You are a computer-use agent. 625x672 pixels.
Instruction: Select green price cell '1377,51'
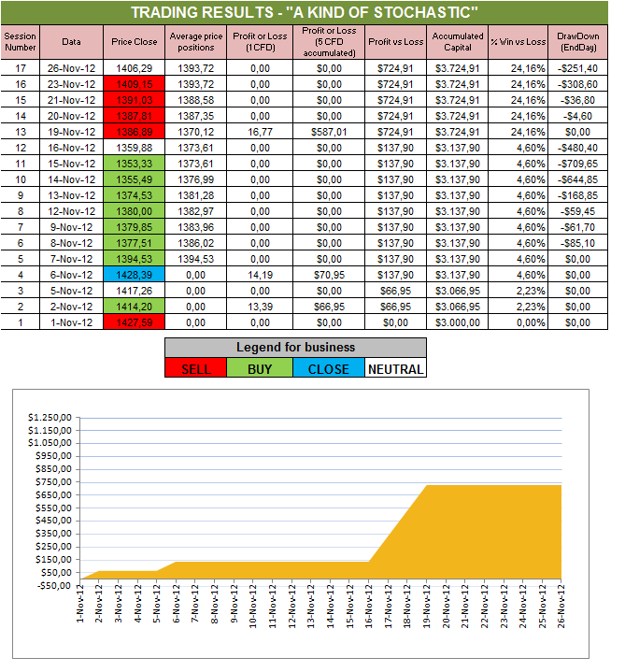[x=135, y=243]
